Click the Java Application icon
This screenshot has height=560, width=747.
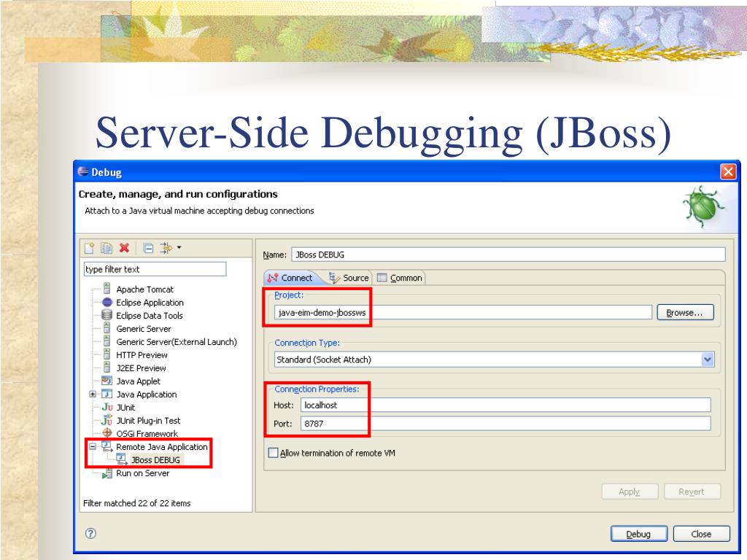[x=107, y=394]
